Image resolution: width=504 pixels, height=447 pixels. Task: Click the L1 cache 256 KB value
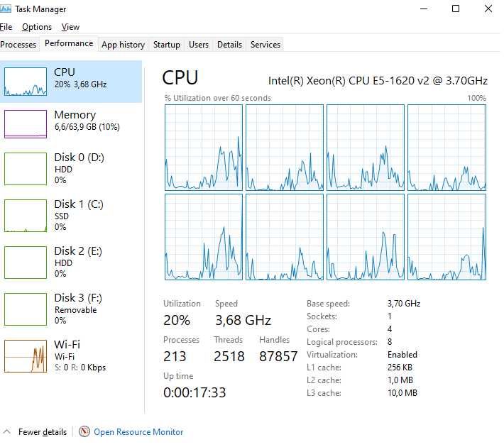[400, 368]
